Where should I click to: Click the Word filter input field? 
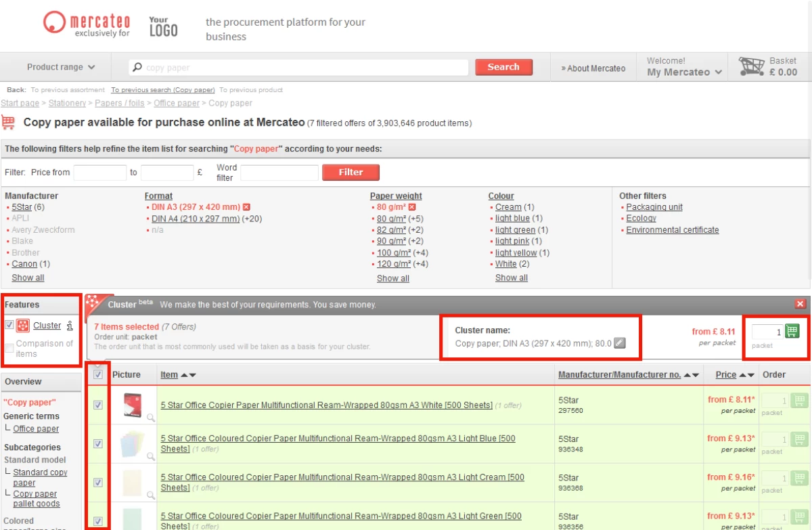(279, 173)
